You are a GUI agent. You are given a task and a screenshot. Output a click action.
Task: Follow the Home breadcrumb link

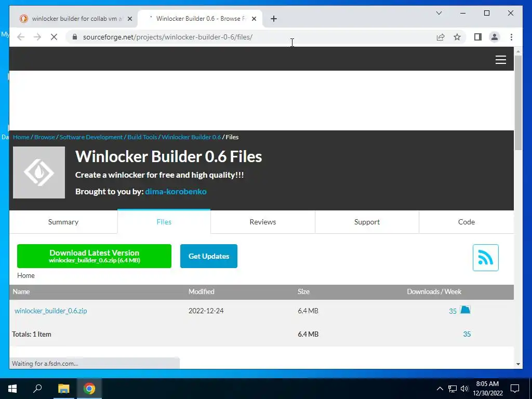pos(21,137)
